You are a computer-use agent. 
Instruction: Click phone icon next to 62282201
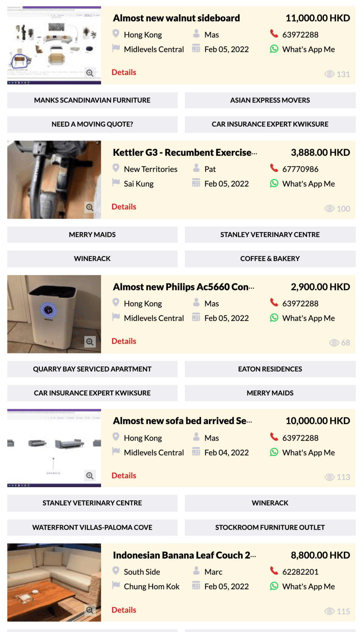point(274,571)
